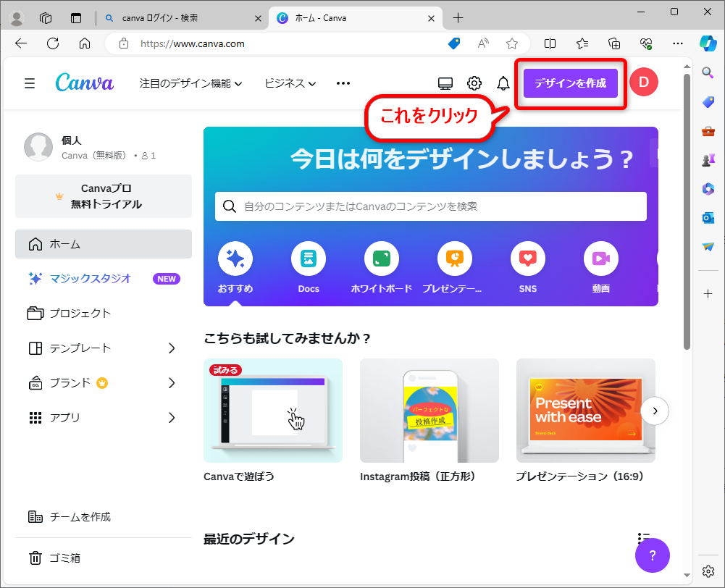
Task: Open browser profile icon in title bar
Action: [x=17, y=18]
